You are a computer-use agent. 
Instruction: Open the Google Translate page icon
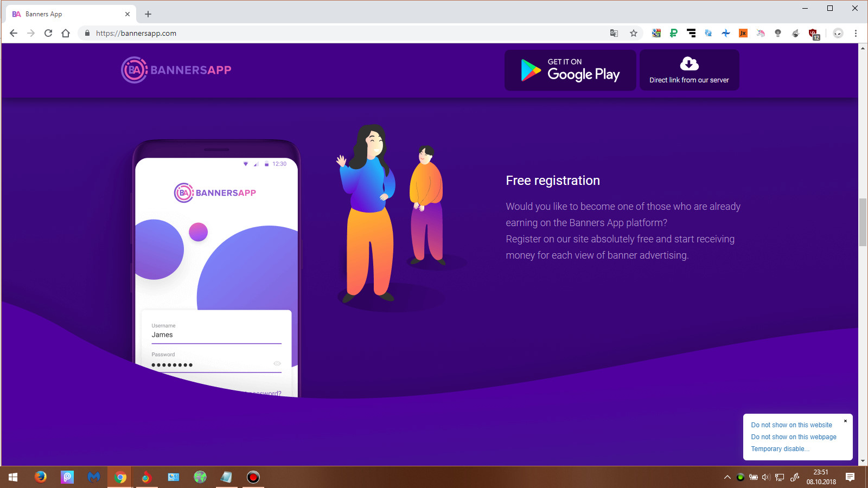pos(614,33)
